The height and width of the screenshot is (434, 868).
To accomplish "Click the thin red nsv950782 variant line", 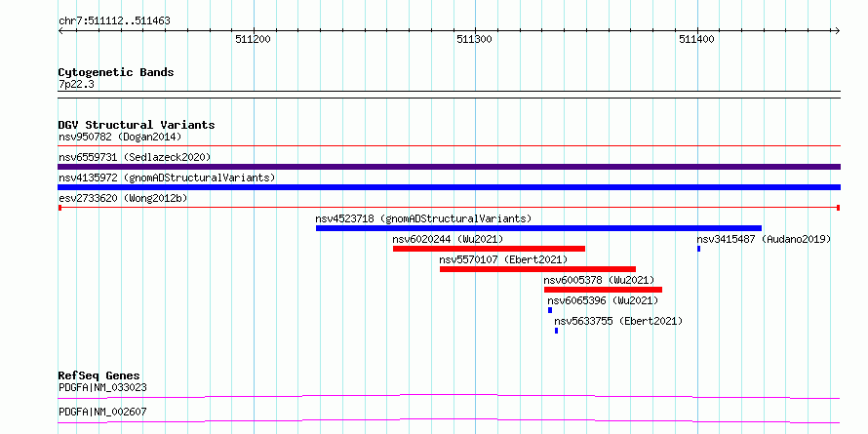I will (449, 146).
